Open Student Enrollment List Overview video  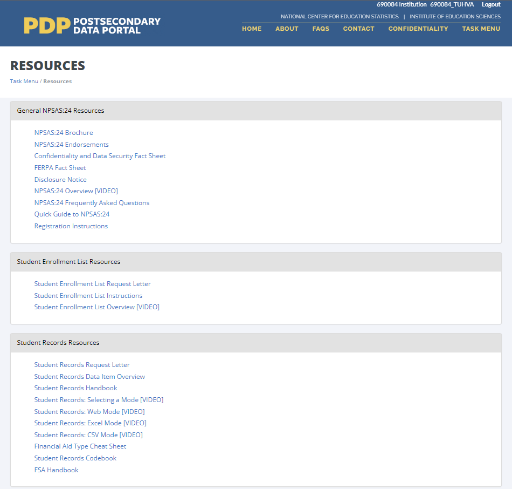click(x=97, y=307)
